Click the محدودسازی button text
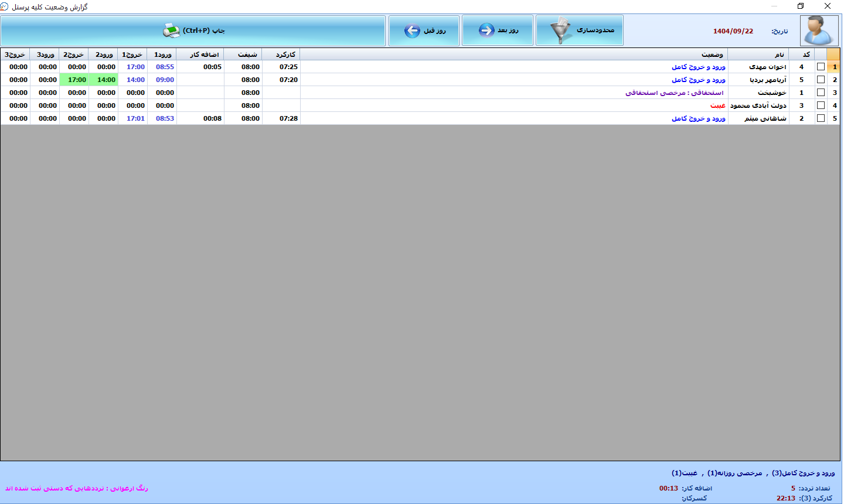The height and width of the screenshot is (504, 844). pyautogui.click(x=595, y=30)
